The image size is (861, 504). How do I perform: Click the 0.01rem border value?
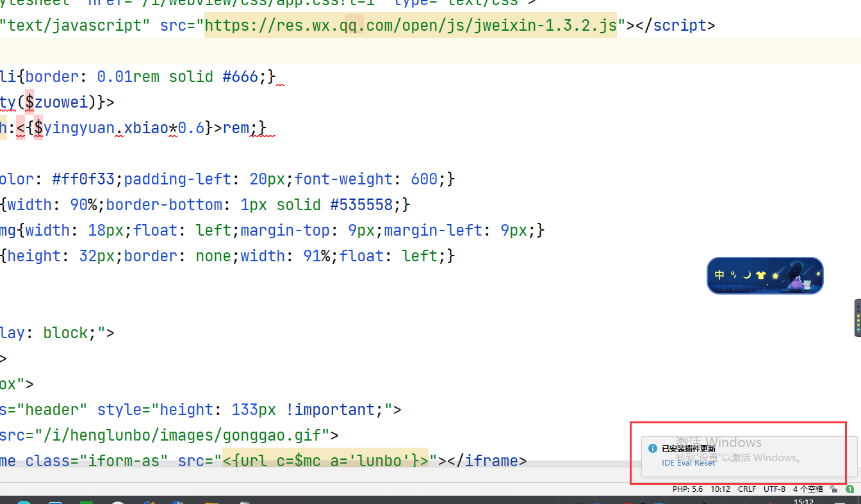tap(128, 77)
